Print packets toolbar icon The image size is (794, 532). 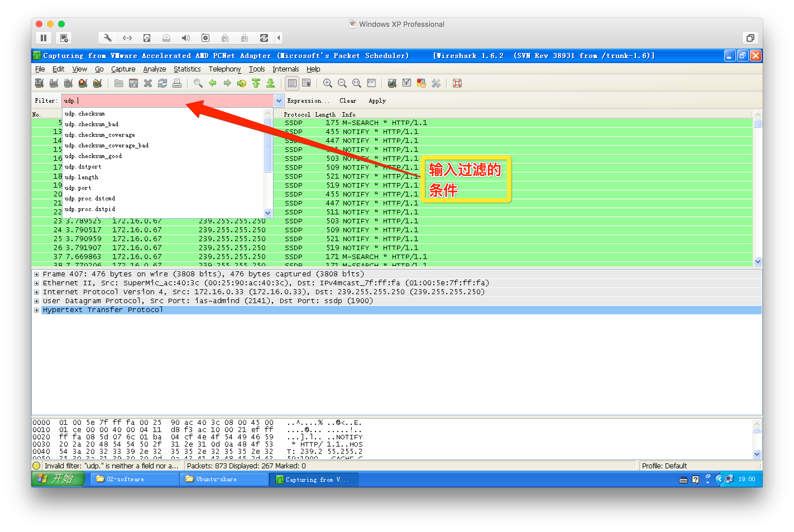[177, 83]
